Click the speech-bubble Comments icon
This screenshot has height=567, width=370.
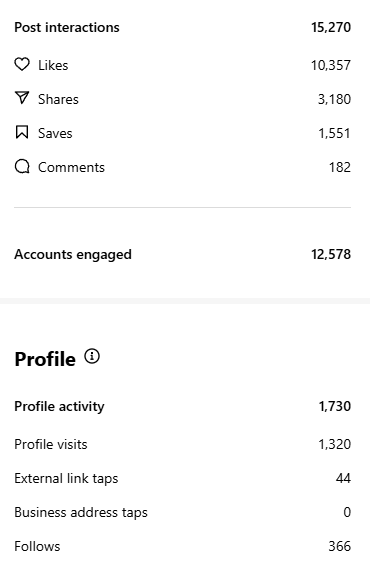(x=22, y=167)
